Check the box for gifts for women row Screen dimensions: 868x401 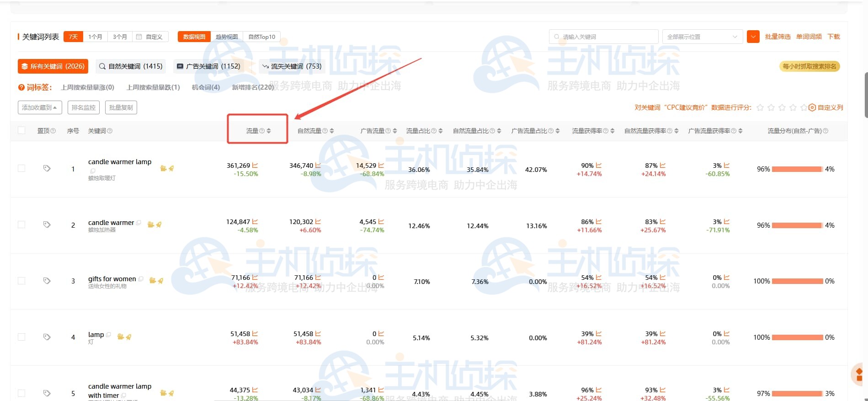click(x=21, y=281)
